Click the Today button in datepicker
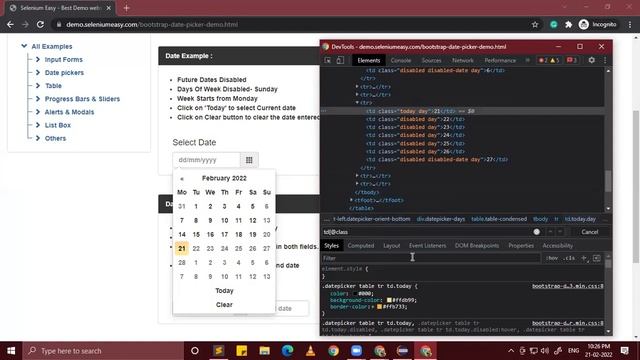This screenshot has height=360, width=640. 224,291
